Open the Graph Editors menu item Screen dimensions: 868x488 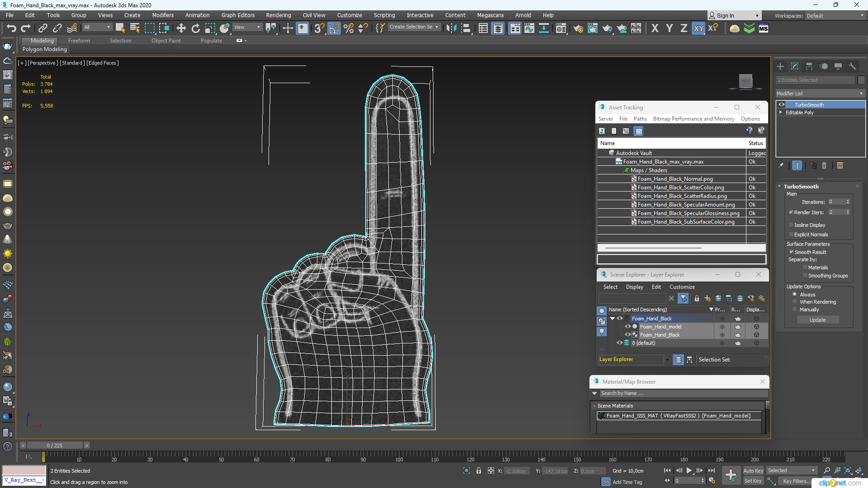coord(238,15)
